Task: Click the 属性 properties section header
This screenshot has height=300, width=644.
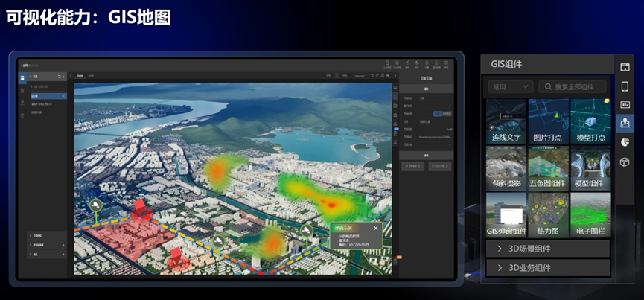Action: [427, 89]
